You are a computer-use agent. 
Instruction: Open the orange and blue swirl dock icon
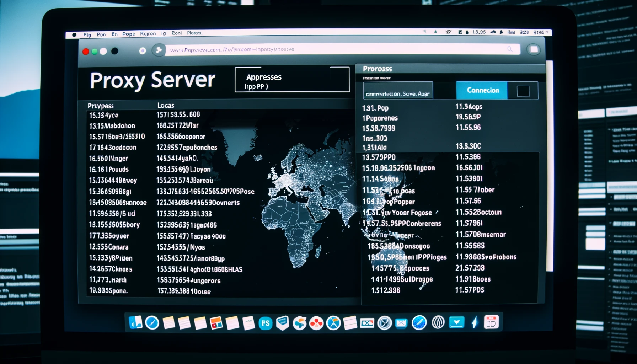[300, 323]
